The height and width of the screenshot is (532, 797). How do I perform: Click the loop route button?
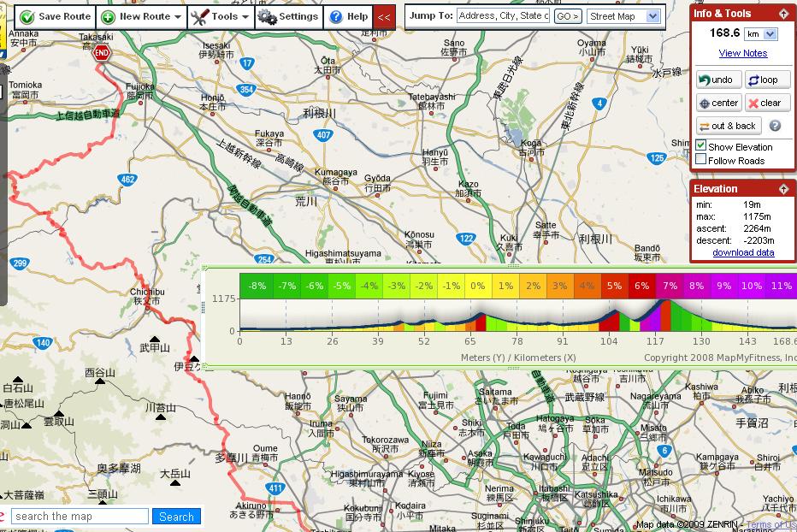point(762,80)
